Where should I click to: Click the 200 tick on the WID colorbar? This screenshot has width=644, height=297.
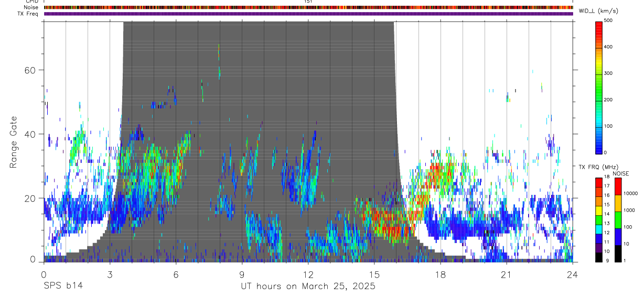point(608,100)
